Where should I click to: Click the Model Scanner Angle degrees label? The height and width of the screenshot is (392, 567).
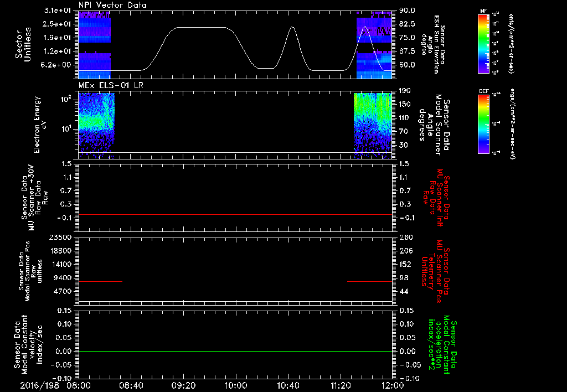coord(434,125)
